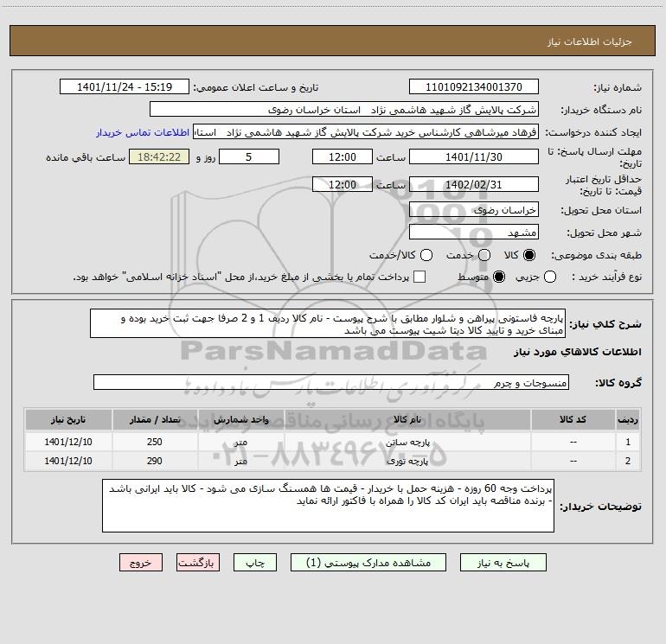This screenshot has height=644, width=666.
Task: Click the deadline time field beside 1401/11/30
Action: click(343, 156)
